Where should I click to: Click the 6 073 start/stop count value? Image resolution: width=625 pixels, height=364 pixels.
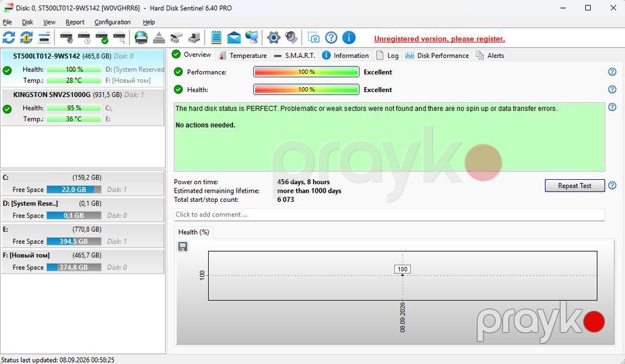pos(286,199)
